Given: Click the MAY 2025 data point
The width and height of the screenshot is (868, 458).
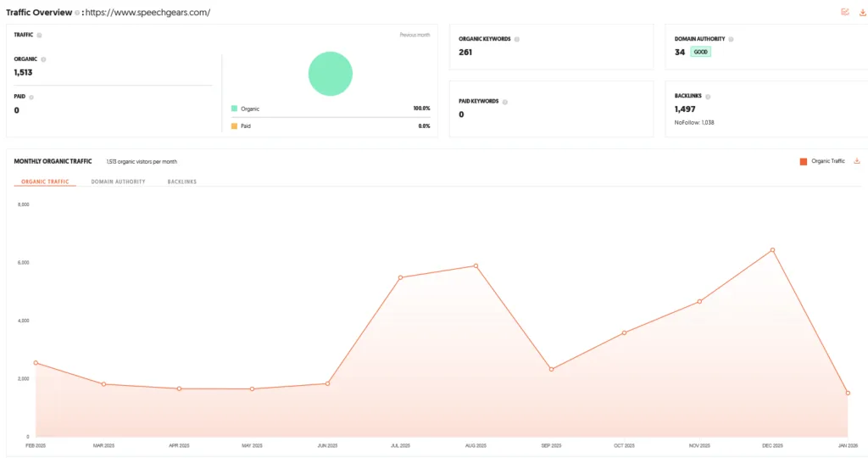Looking at the screenshot, I should (x=252, y=388).
